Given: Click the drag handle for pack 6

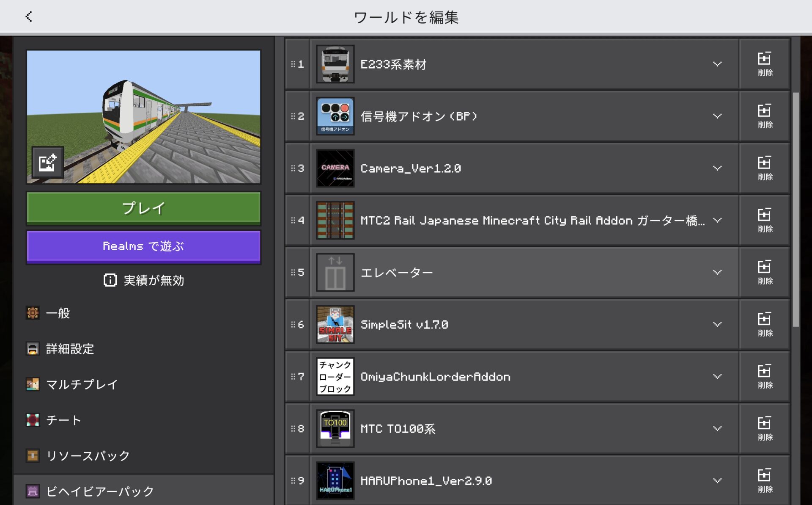Looking at the screenshot, I should [x=293, y=324].
